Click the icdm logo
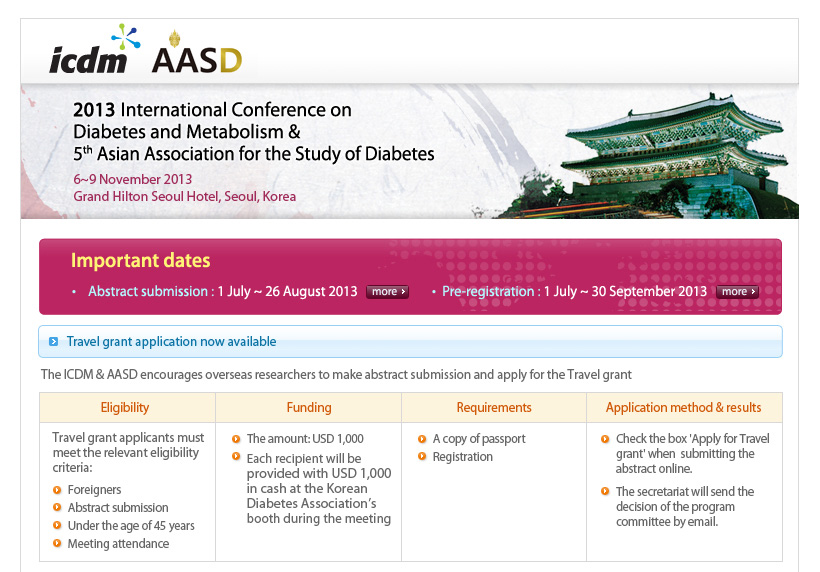The image size is (820, 572). click(90, 51)
